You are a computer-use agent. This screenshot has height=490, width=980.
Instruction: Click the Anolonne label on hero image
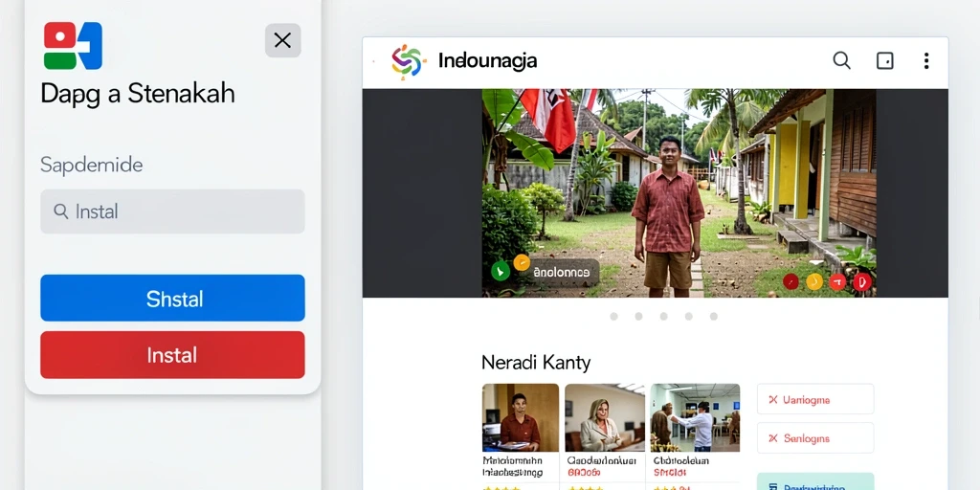[x=561, y=273]
